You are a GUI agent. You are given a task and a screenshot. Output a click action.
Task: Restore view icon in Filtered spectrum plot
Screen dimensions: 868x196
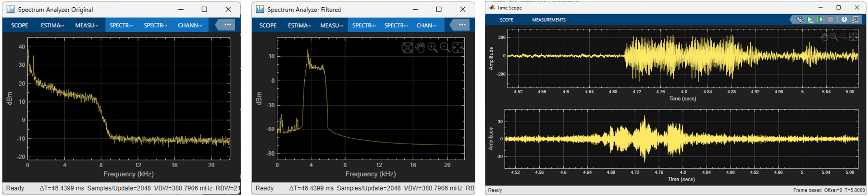(458, 48)
